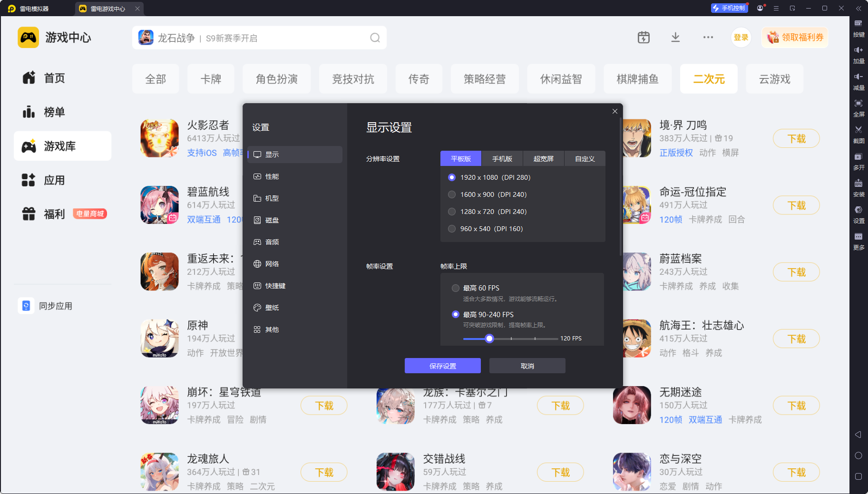The width and height of the screenshot is (868, 494).
Task: Select the 云游戏 category tab
Action: pyautogui.click(x=774, y=79)
